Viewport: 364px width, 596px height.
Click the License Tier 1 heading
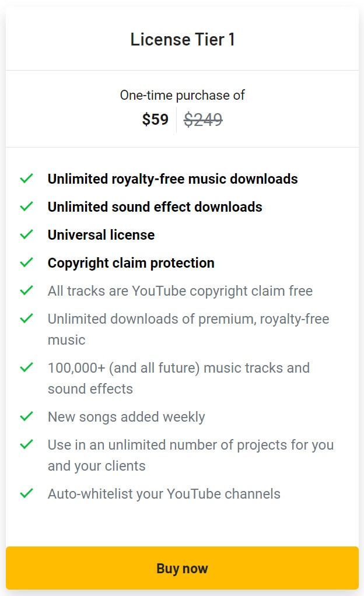(182, 40)
